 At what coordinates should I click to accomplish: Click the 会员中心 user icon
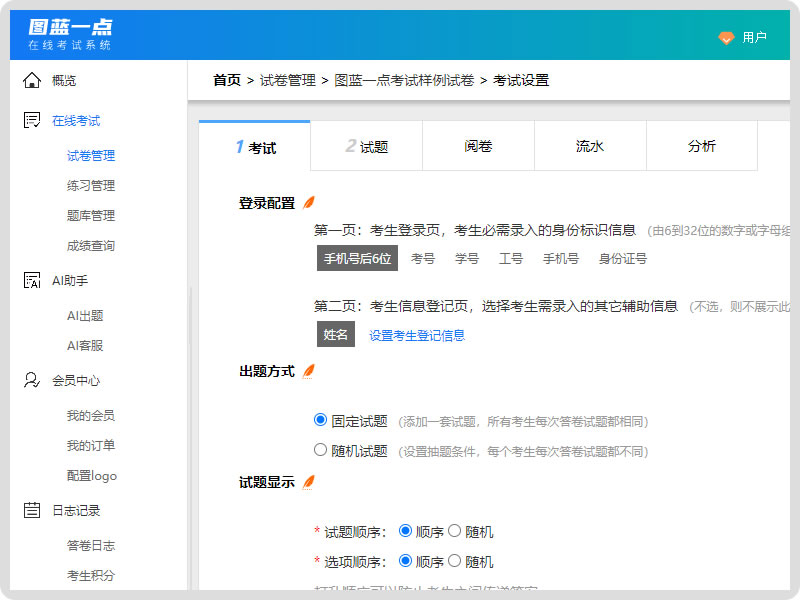[32, 380]
